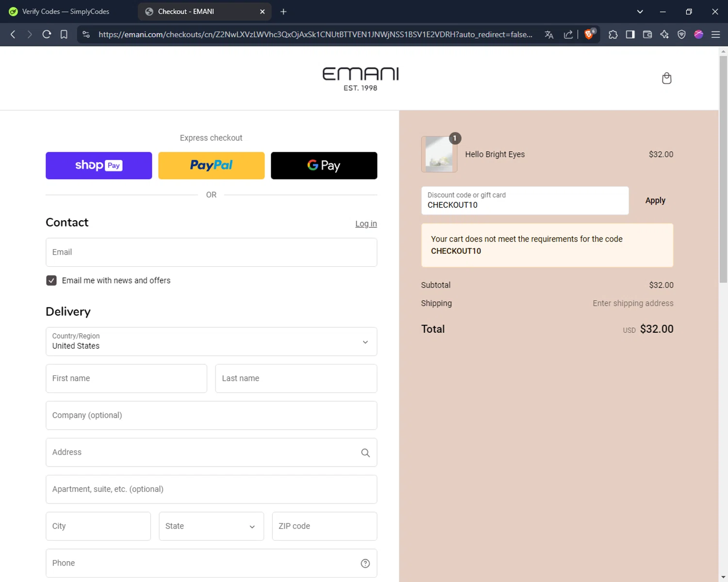Image resolution: width=728 pixels, height=582 pixels.
Task: Open Brave Shields lion icon
Action: [x=589, y=34]
